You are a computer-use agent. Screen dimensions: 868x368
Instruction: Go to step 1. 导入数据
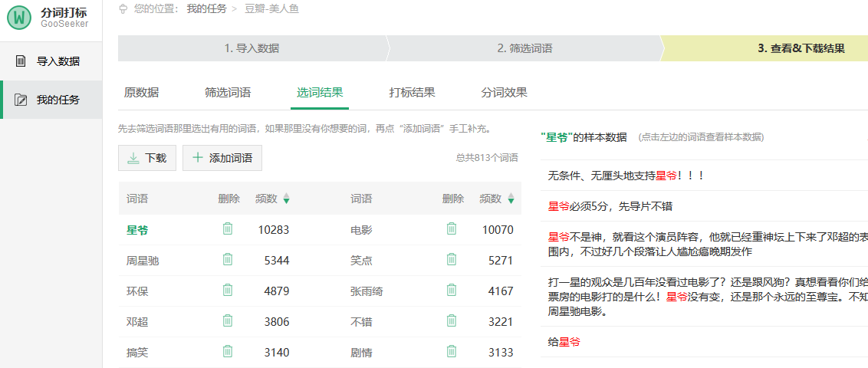[252, 48]
